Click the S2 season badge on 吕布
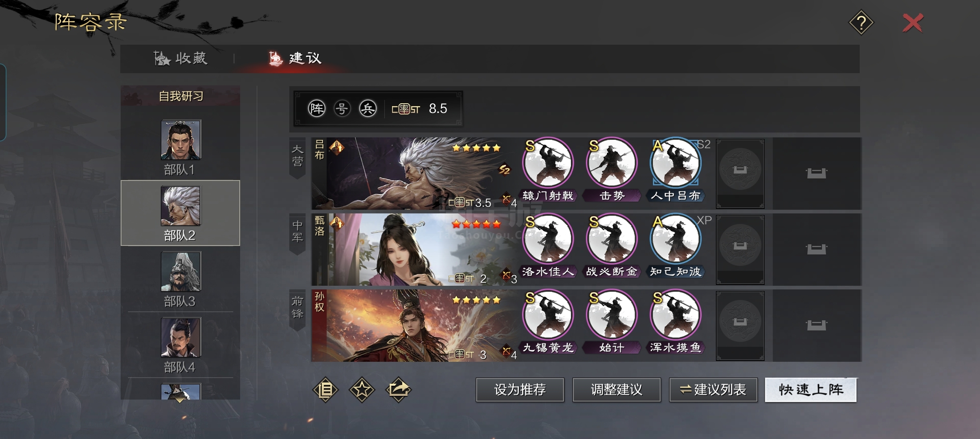980x439 pixels. pos(504,169)
